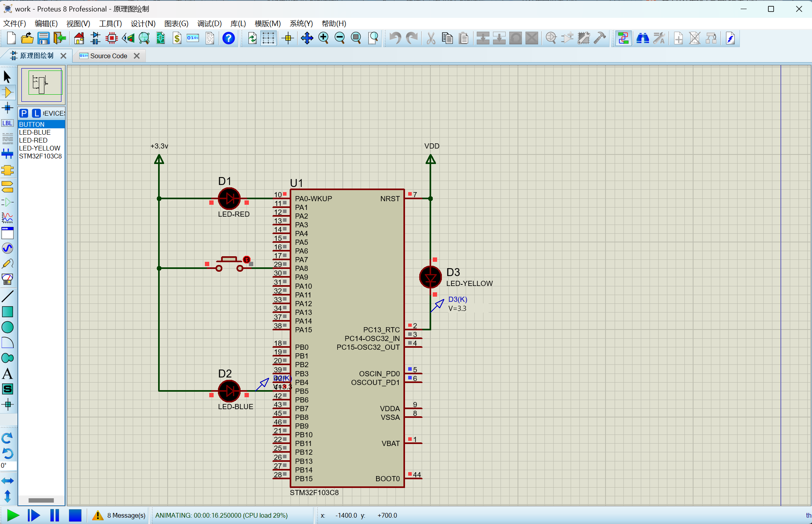Select the Buses mode tool
The image size is (812, 524).
pyautogui.click(x=8, y=154)
